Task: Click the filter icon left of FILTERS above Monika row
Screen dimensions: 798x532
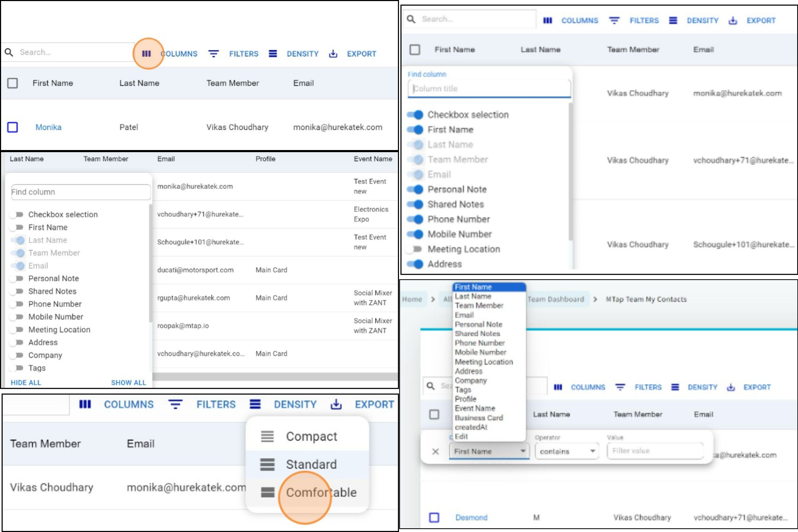Action: pos(213,54)
